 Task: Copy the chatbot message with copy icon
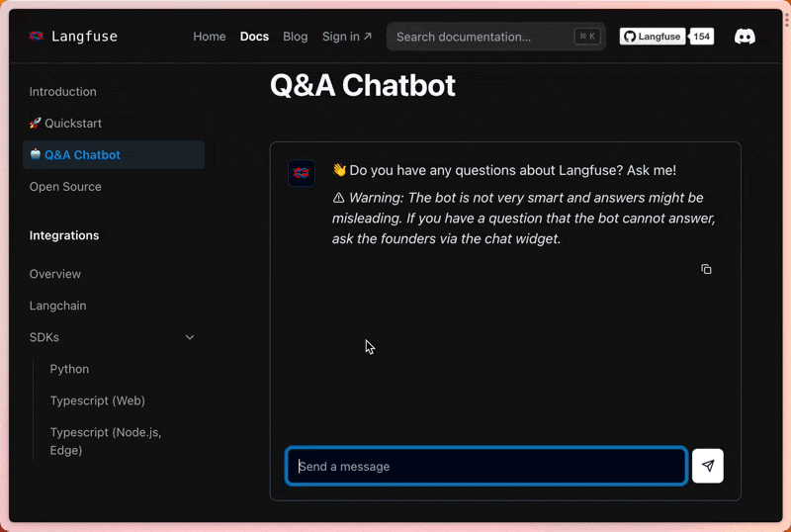click(706, 269)
